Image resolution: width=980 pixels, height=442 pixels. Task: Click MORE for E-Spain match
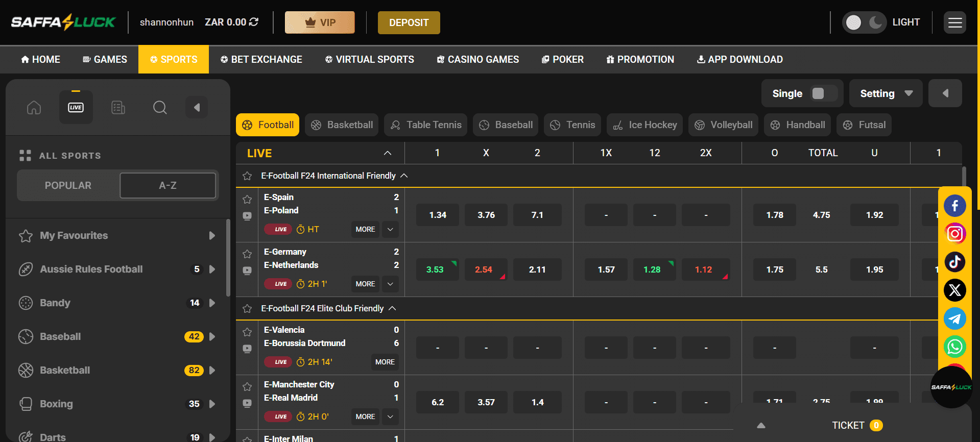pos(365,229)
